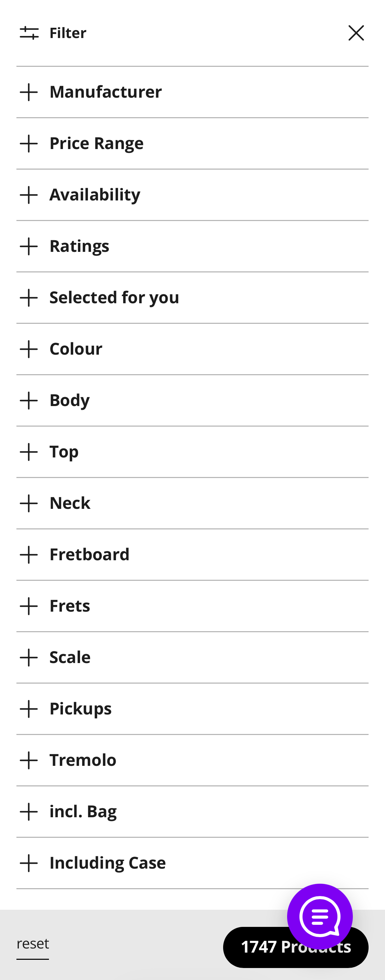Click the plus icon beside Price Range
The image size is (385, 980).
click(29, 144)
